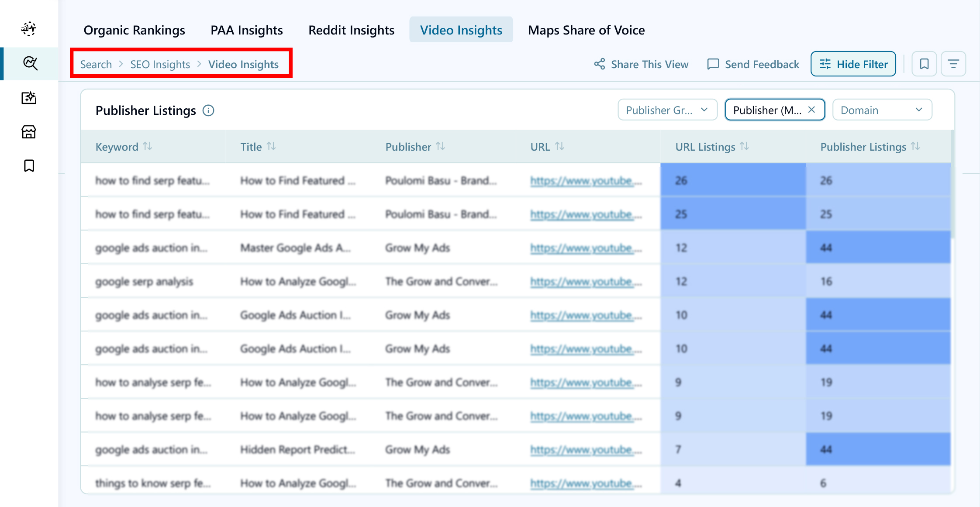This screenshot has width=980, height=507.
Task: Open YouTube URL in first table row
Action: pos(586,181)
